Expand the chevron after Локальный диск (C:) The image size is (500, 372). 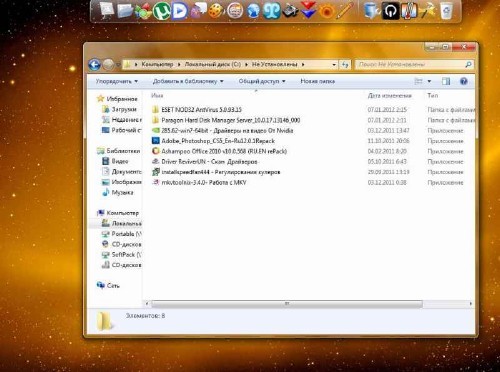[x=247, y=64]
